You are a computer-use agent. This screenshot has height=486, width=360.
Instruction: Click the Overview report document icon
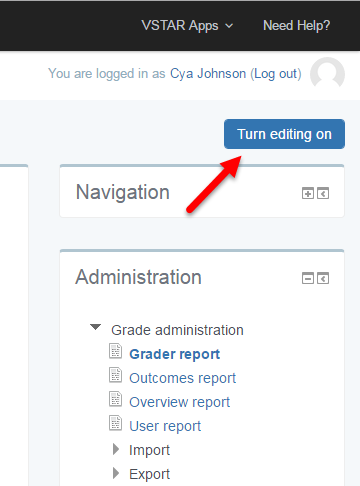click(115, 399)
